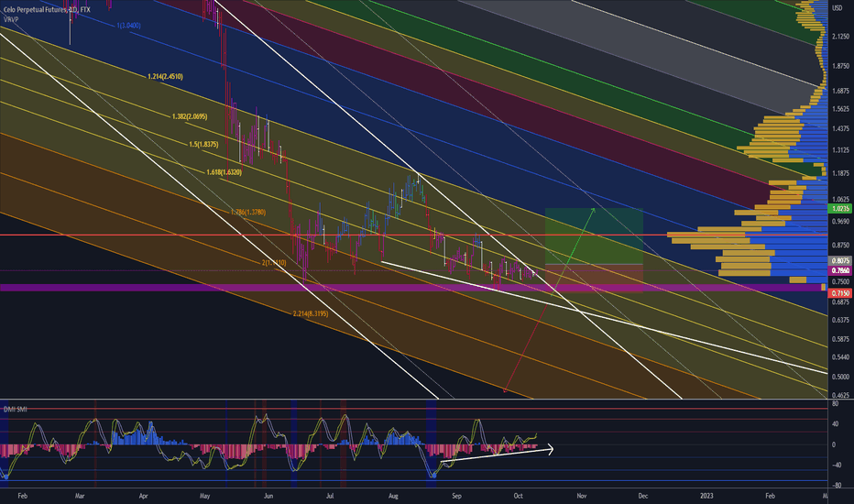Screen dimensions: 854x504
Task: Select the 0 value on the indicator scale
Action: pos(834,444)
